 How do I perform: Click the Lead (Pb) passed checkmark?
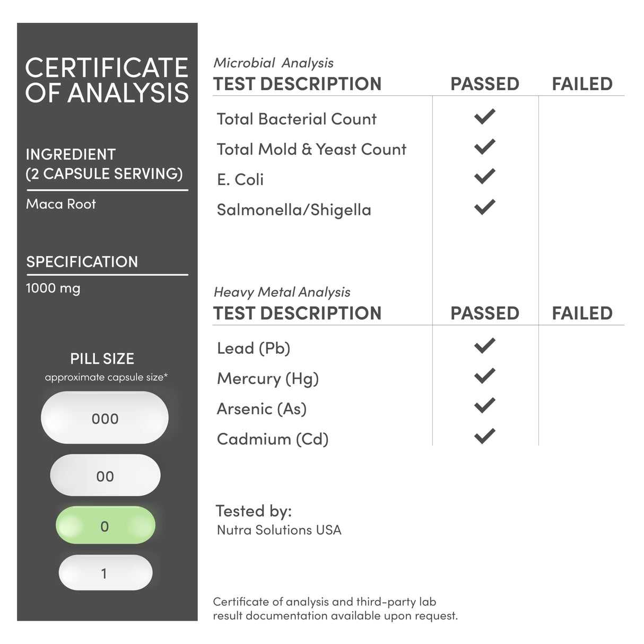tap(484, 346)
